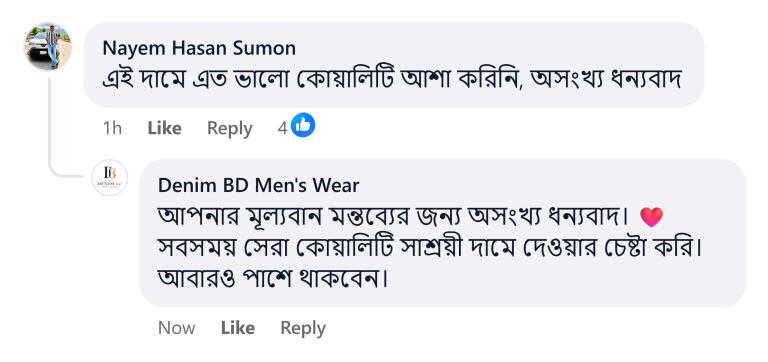768x362 pixels.
Task: Click reply text line আবারও পাশে থাকবেন
Action: (273, 279)
